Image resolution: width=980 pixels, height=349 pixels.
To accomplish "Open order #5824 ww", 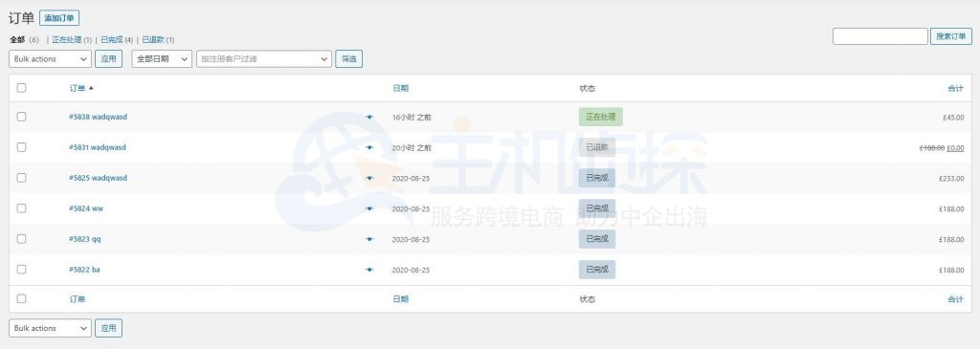I will (x=86, y=208).
